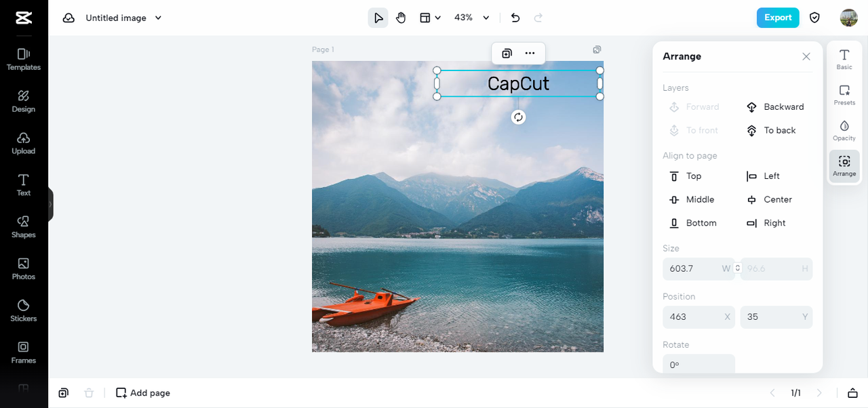868x408 pixels.
Task: Open the Photos sidebar panel
Action: (x=24, y=269)
